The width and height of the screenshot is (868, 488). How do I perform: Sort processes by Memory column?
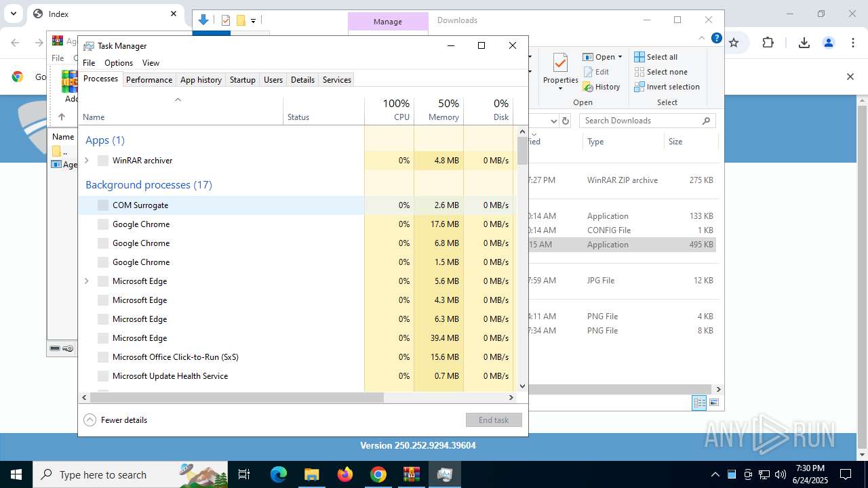click(x=439, y=110)
